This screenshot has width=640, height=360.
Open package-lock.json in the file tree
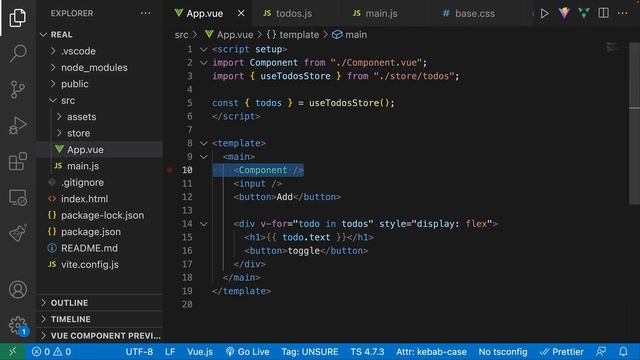coord(100,215)
